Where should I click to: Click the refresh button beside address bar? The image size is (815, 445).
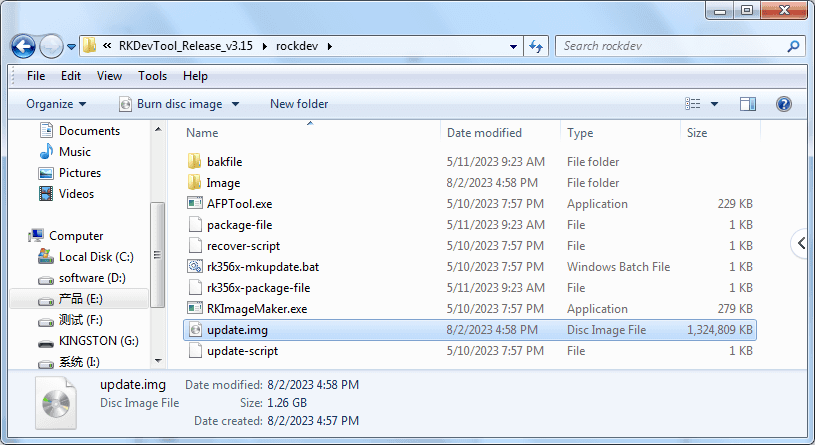click(535, 46)
